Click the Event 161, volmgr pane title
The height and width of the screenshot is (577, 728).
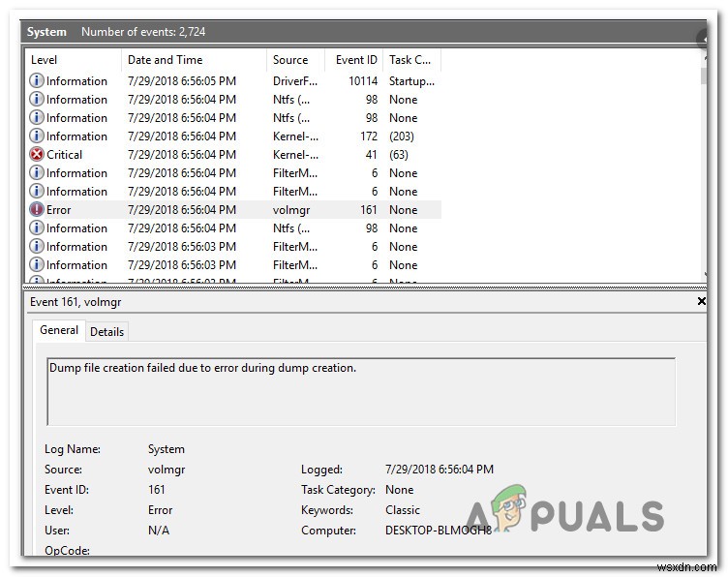(76, 302)
